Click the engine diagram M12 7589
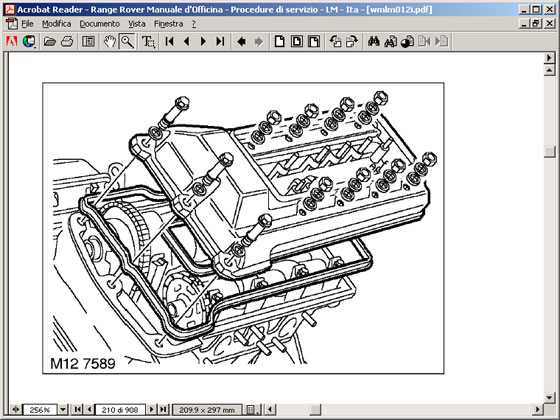 point(243,228)
